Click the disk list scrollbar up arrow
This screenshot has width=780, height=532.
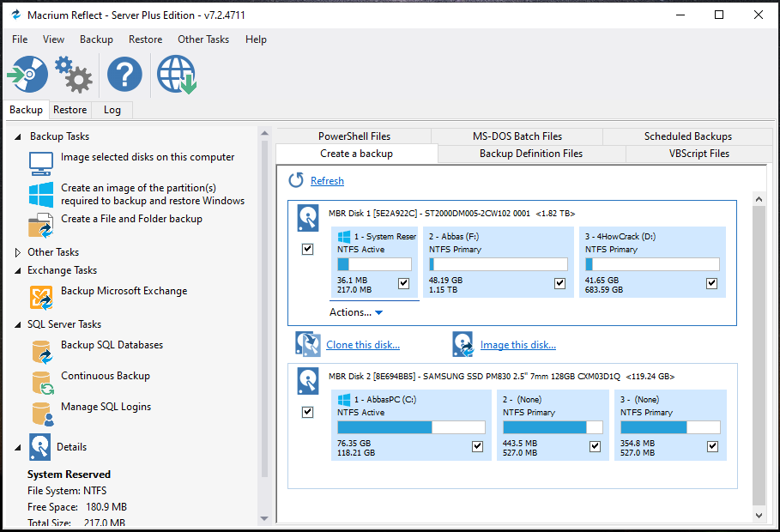tap(759, 199)
